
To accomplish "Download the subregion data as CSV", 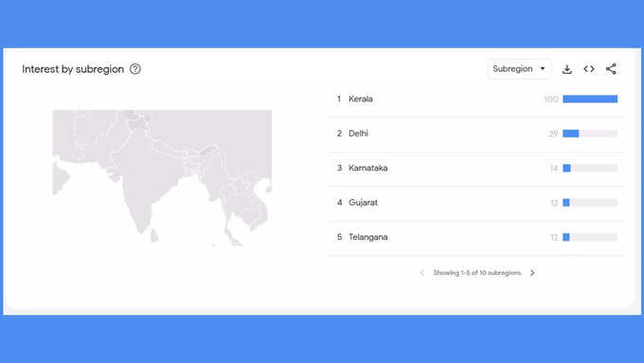I will 566,69.
